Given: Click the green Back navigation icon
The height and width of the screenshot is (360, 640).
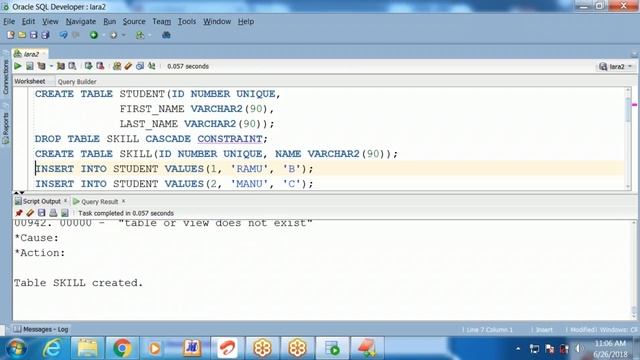Looking at the screenshot, I should click(94, 35).
